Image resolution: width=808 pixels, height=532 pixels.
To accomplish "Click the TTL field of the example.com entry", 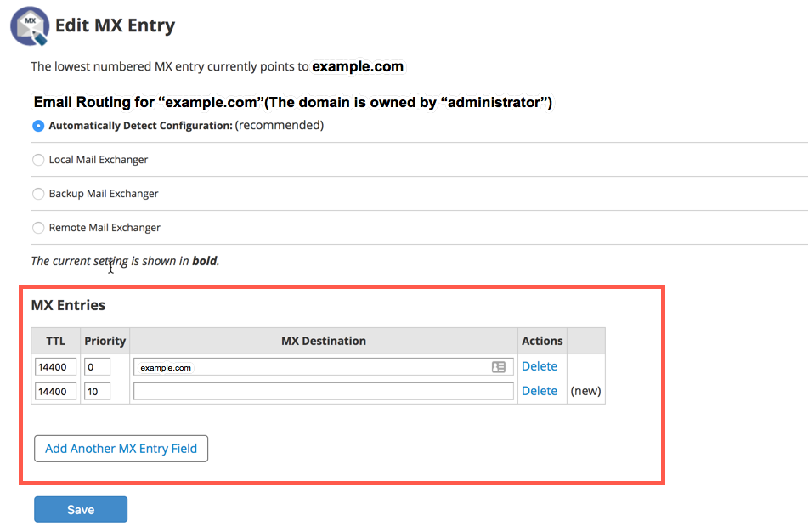I will tap(56, 367).
